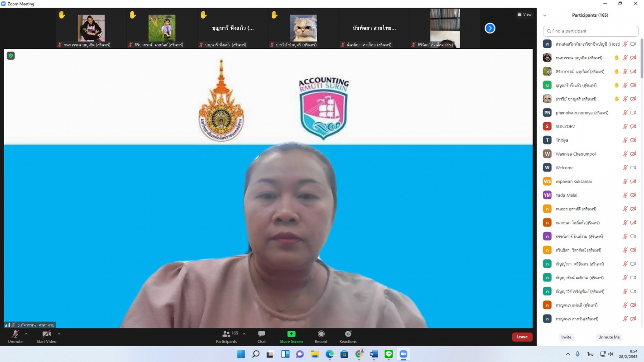Open Microsoft Store from taskbar
The height and width of the screenshot is (362, 644).
tap(344, 354)
